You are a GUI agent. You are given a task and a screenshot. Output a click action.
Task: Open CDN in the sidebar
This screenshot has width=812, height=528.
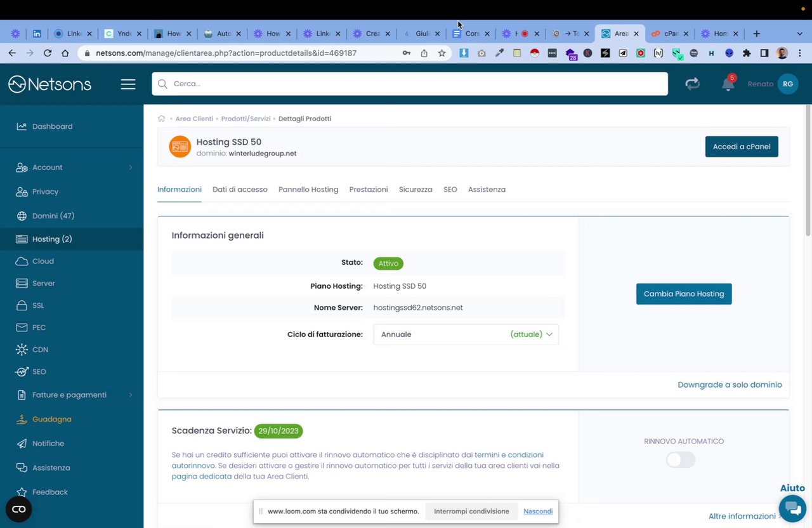click(x=40, y=350)
